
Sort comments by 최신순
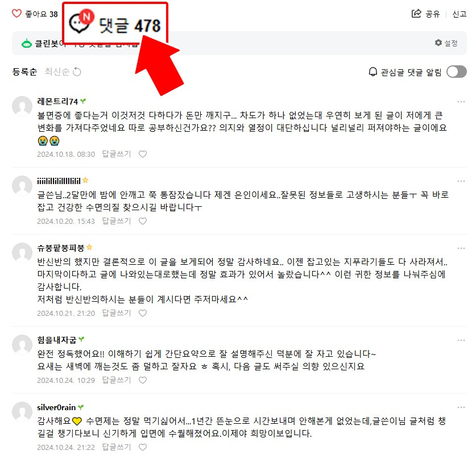point(57,72)
